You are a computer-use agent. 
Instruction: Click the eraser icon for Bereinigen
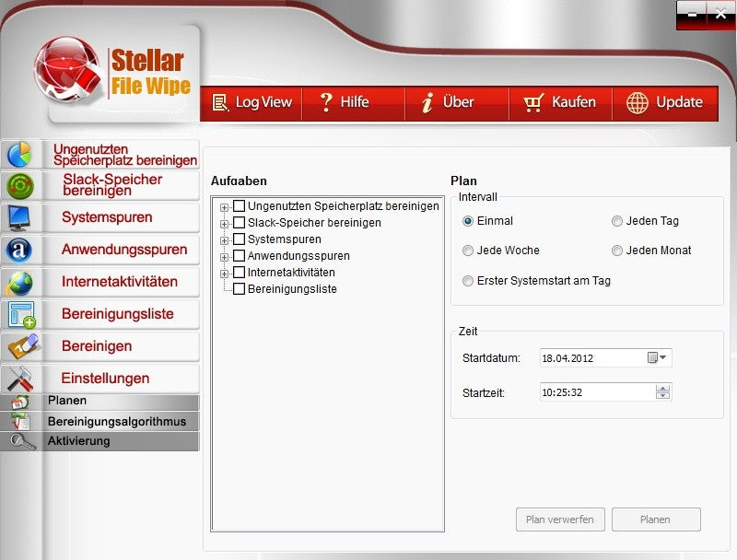22,346
